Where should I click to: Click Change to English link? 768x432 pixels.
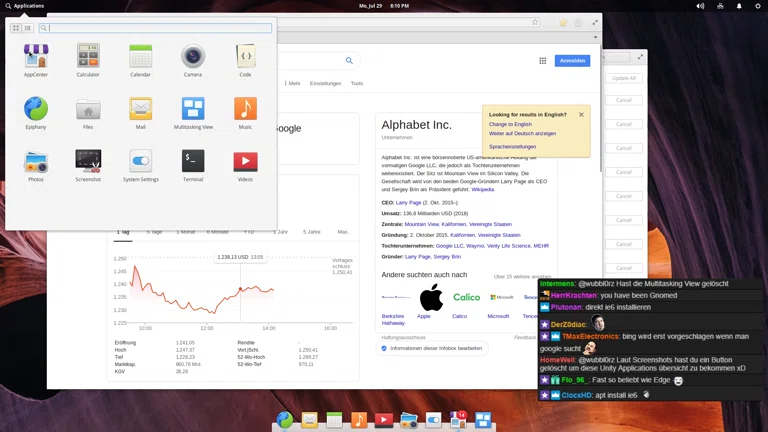(510, 124)
